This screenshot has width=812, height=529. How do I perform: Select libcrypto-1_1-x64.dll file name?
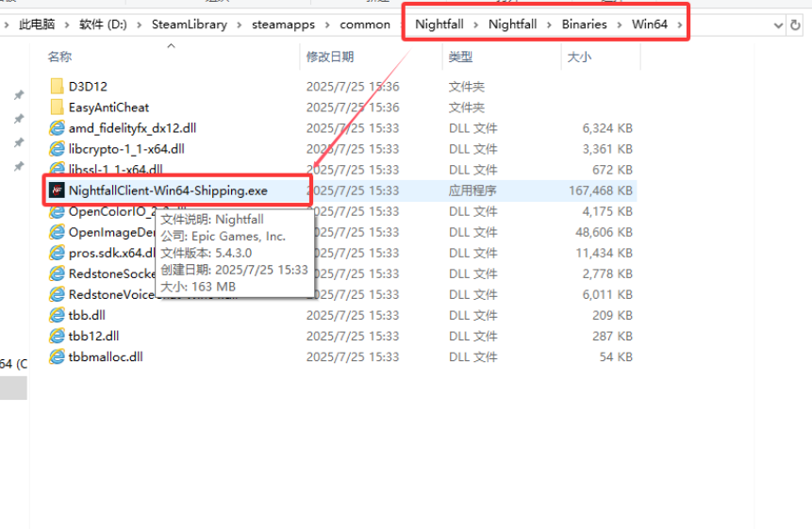coord(126,149)
